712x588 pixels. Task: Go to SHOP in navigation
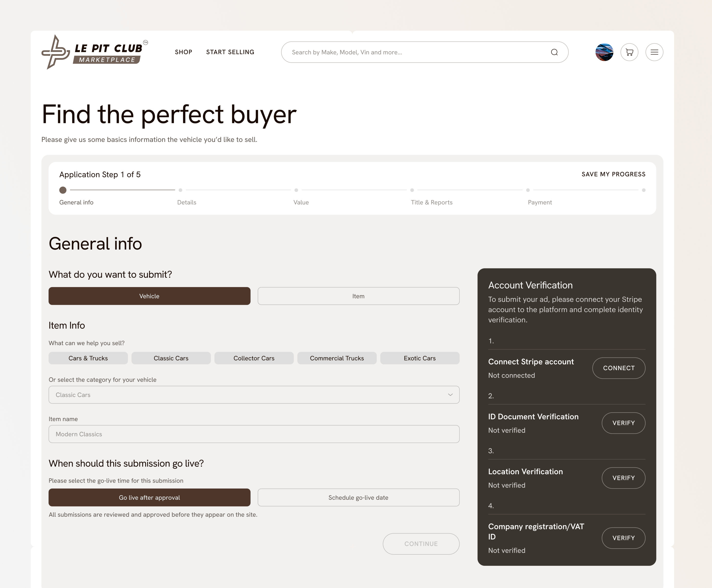pyautogui.click(x=184, y=52)
